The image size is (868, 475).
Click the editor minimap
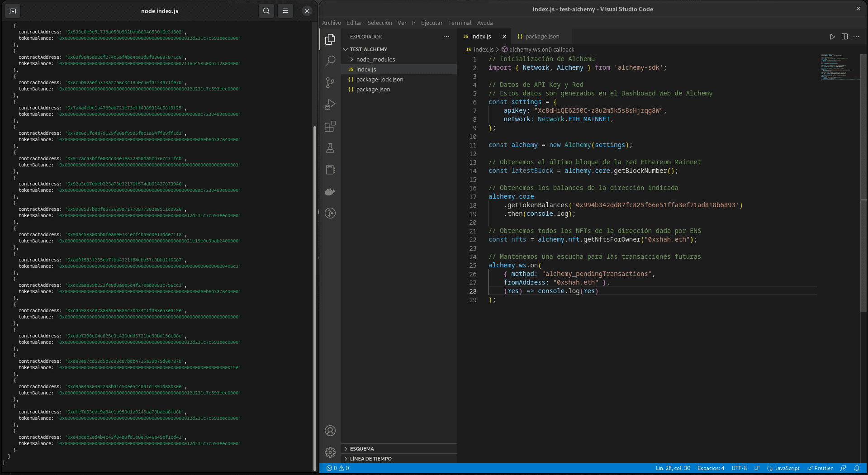(840, 68)
